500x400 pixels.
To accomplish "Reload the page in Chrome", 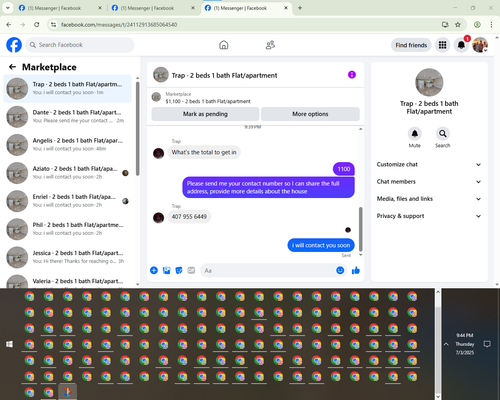I will point(37,25).
